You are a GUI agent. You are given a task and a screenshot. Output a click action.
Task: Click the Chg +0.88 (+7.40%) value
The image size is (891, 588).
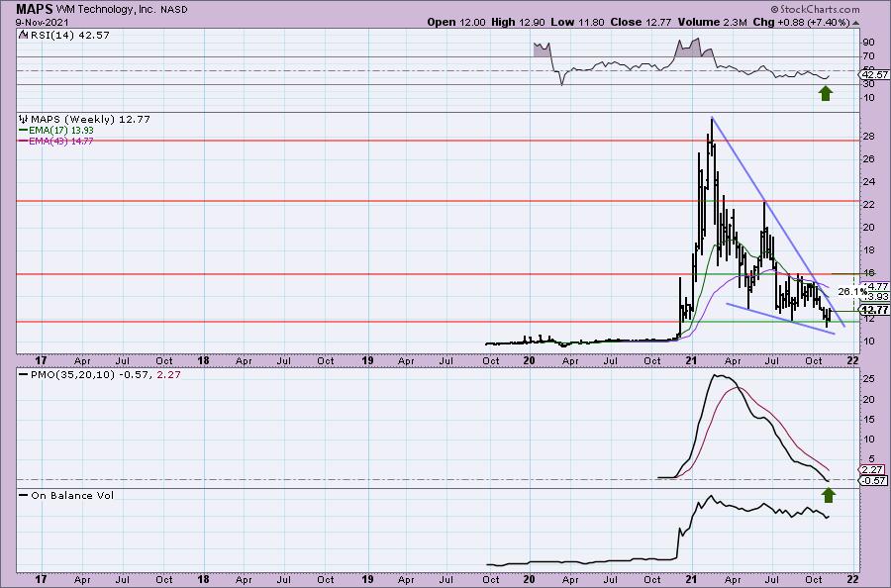(x=801, y=22)
